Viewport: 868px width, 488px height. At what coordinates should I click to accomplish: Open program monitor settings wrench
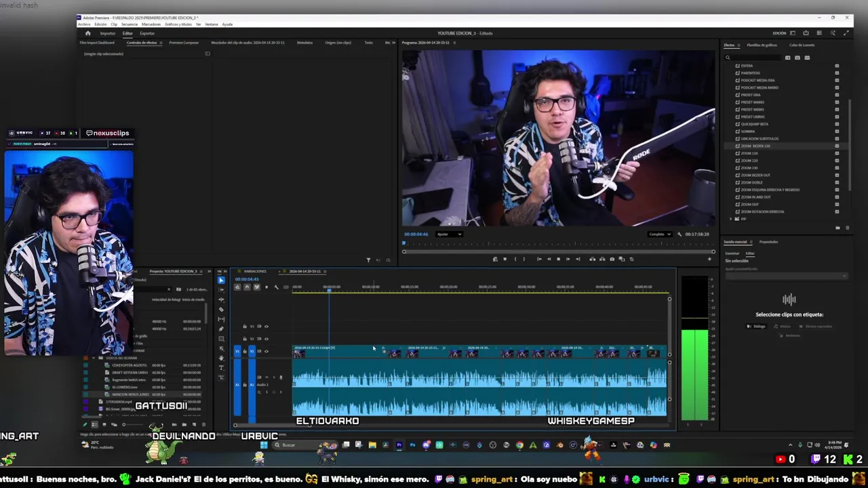[679, 235]
